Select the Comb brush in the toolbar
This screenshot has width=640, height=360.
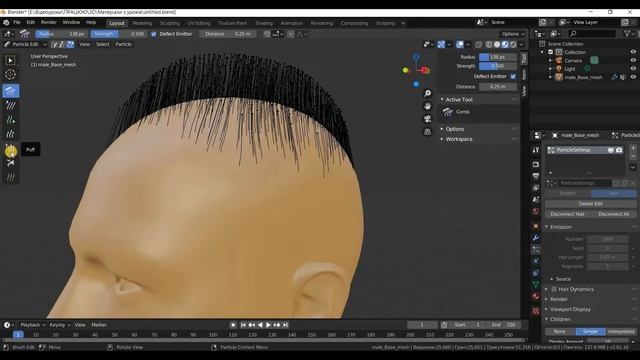tap(11, 91)
